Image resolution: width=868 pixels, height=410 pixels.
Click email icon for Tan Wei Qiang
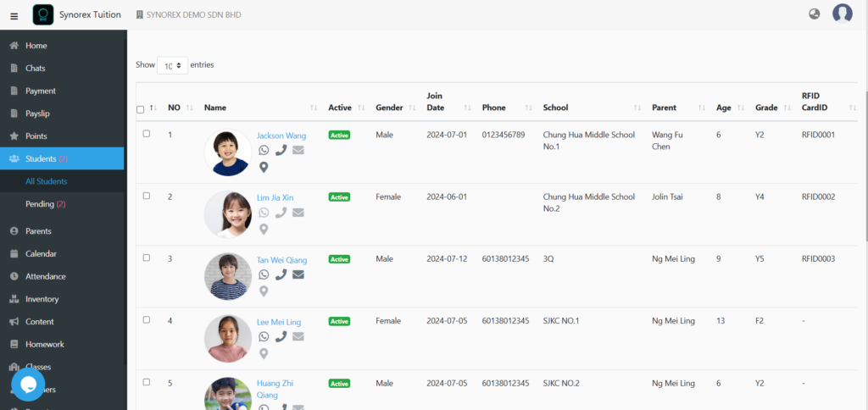coord(298,274)
